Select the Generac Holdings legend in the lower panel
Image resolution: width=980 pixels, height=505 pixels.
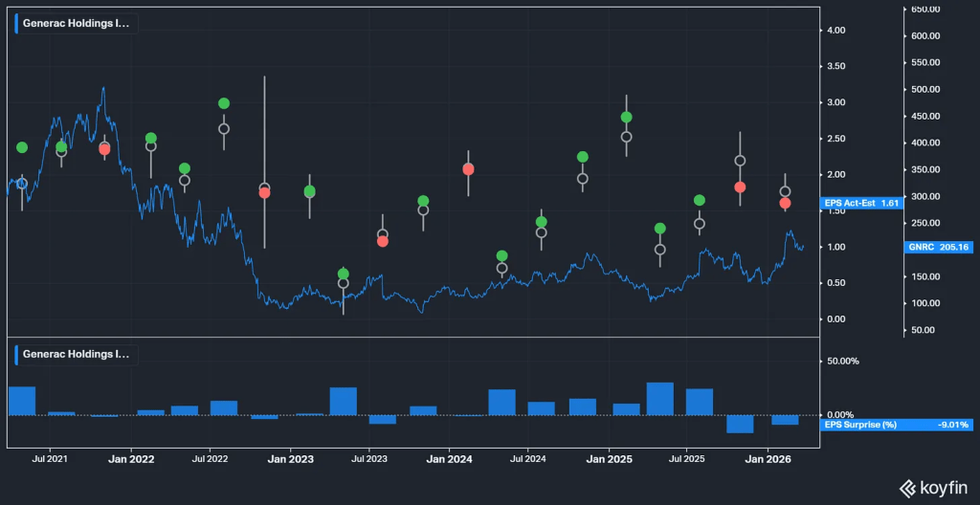75,354
